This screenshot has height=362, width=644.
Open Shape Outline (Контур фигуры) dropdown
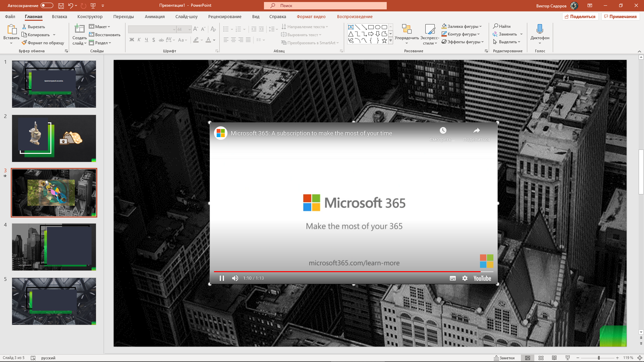(x=461, y=34)
